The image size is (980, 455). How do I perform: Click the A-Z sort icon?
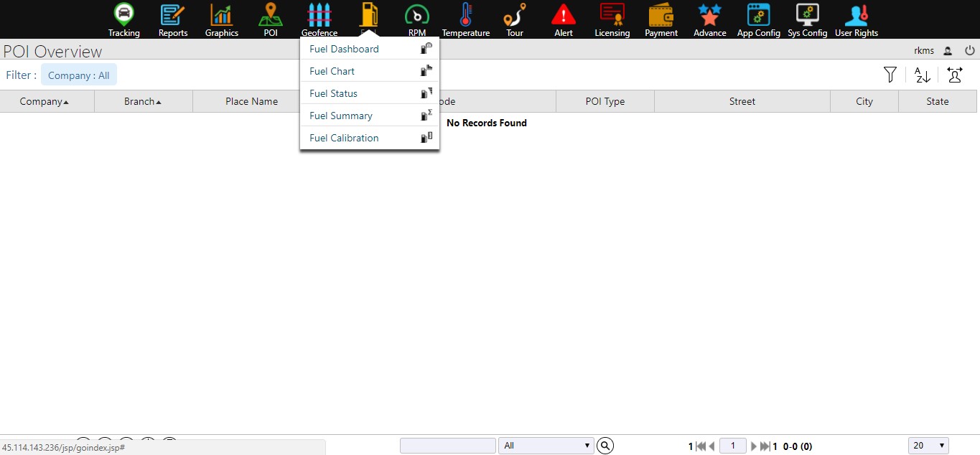click(923, 75)
